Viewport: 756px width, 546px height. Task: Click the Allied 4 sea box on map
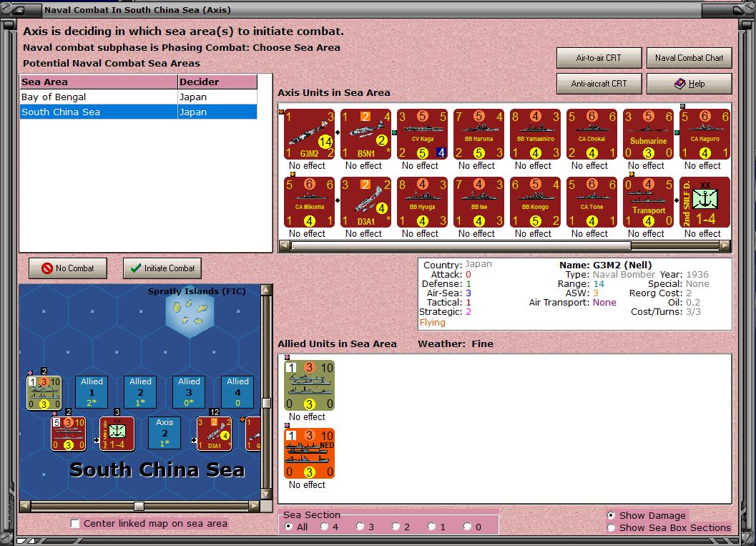coord(237,391)
